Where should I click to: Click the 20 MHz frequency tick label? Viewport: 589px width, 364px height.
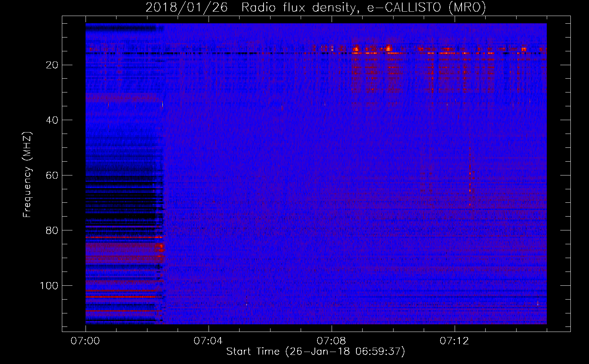(52, 65)
